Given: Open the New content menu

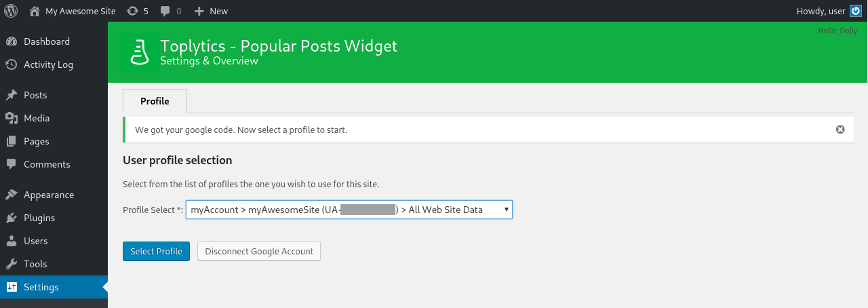Looking at the screenshot, I should (x=211, y=11).
